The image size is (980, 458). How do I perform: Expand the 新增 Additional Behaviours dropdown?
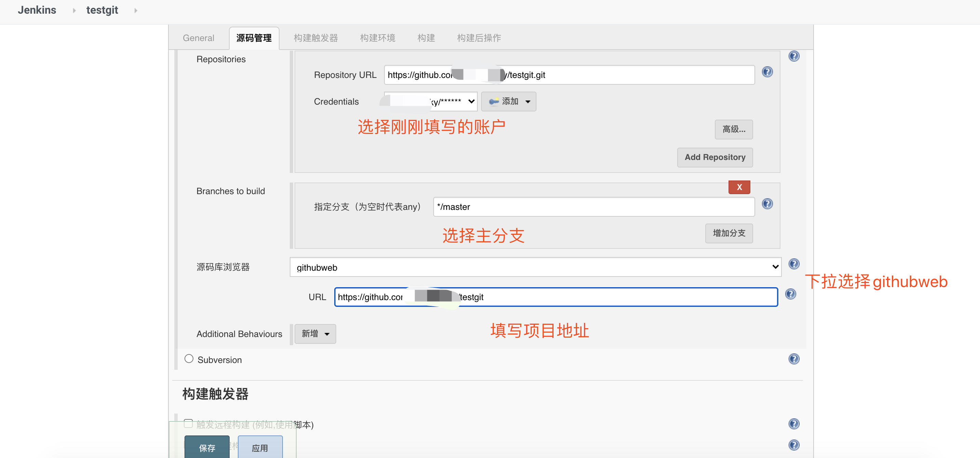tap(315, 334)
